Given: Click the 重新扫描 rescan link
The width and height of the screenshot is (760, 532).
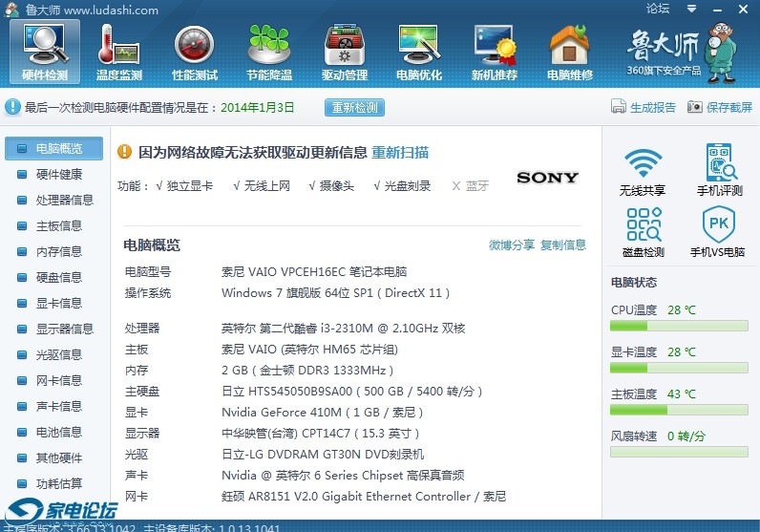Looking at the screenshot, I should [x=400, y=153].
